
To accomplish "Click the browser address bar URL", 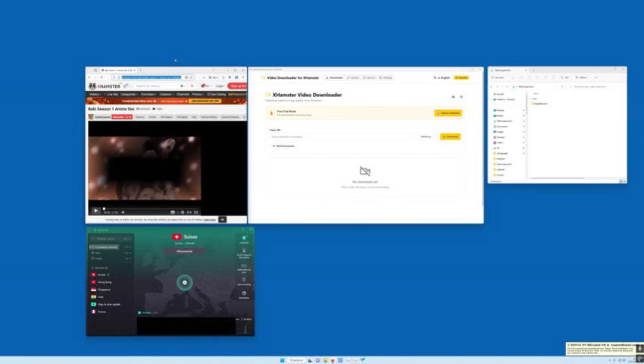I will (x=151, y=77).
